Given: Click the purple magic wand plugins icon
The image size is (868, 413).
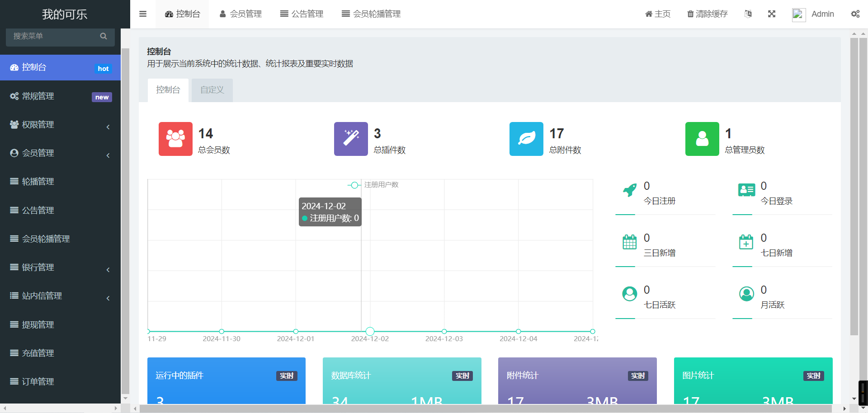Looking at the screenshot, I should [351, 139].
